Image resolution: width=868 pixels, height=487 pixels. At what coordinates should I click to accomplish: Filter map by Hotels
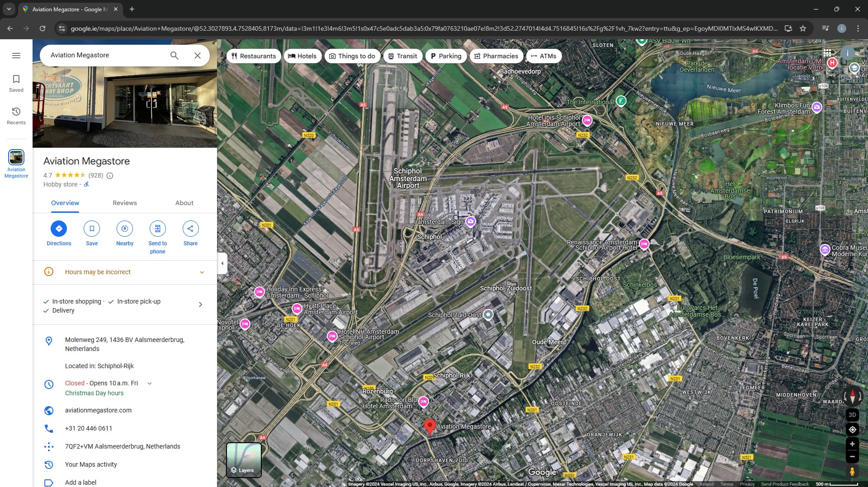tap(302, 56)
